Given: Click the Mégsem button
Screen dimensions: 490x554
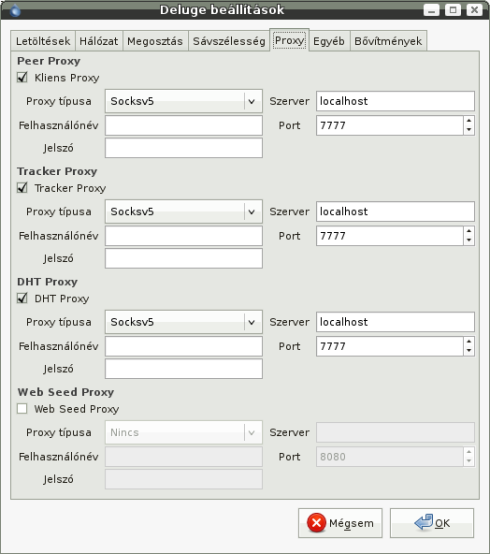Looking at the screenshot, I should pos(340,523).
